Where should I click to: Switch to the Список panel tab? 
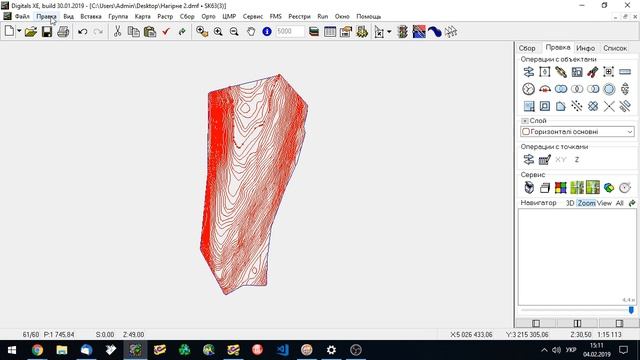click(615, 48)
